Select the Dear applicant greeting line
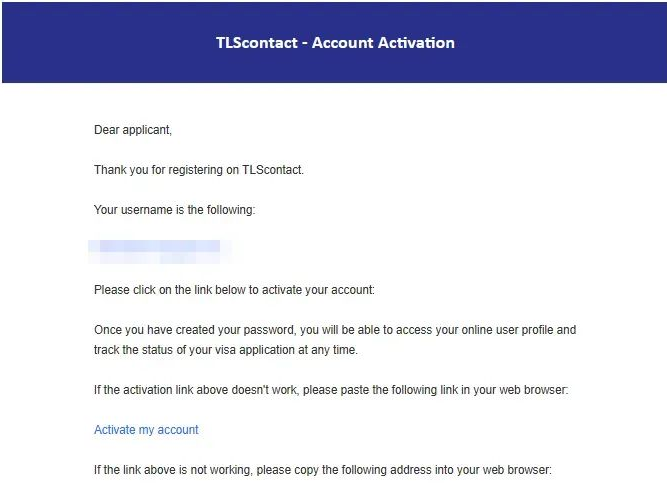The height and width of the screenshot is (498, 667). [x=133, y=130]
